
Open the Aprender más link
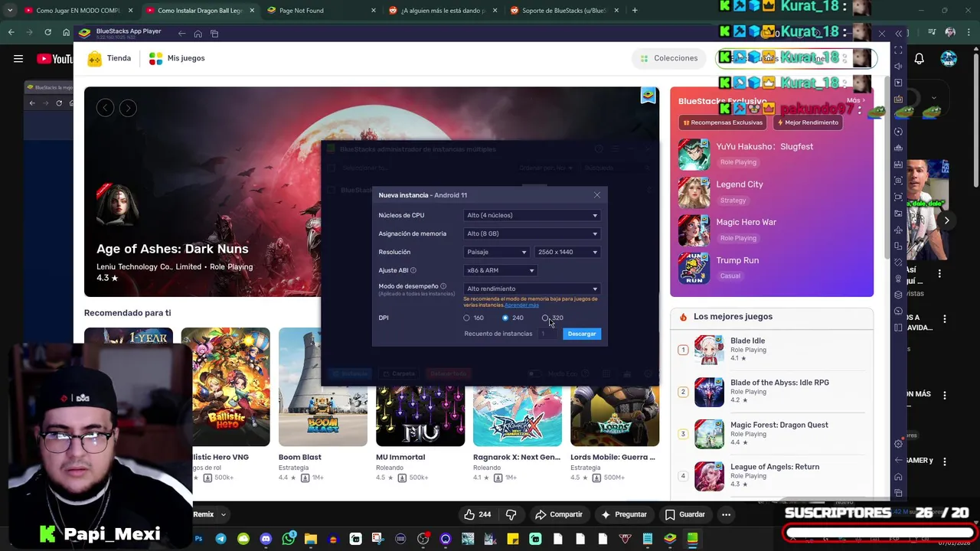point(521,305)
